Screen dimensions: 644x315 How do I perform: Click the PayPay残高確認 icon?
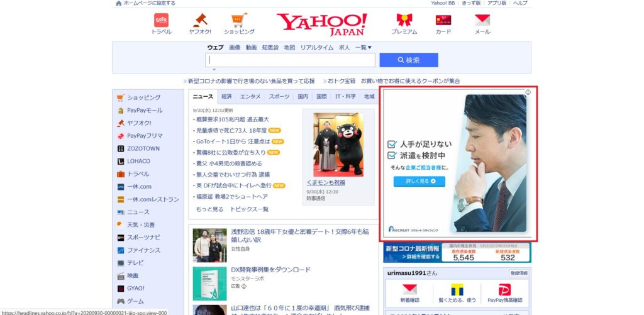pyautogui.click(x=505, y=290)
